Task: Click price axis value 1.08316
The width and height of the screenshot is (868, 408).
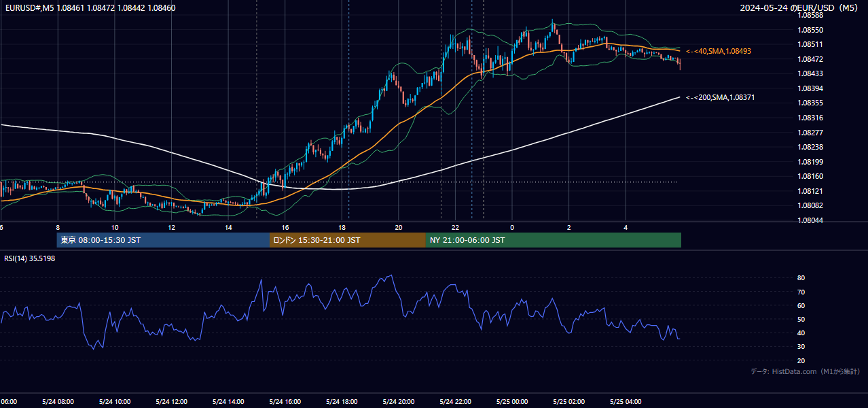Action: (x=810, y=118)
